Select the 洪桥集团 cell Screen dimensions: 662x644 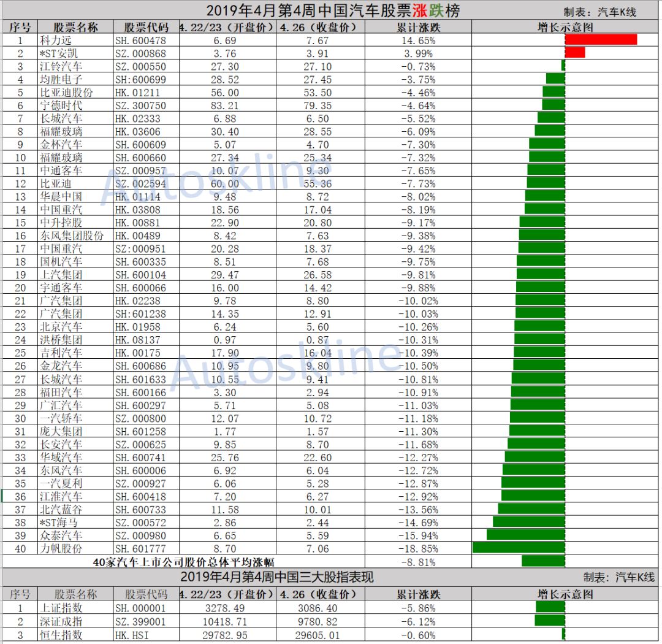click(75, 340)
